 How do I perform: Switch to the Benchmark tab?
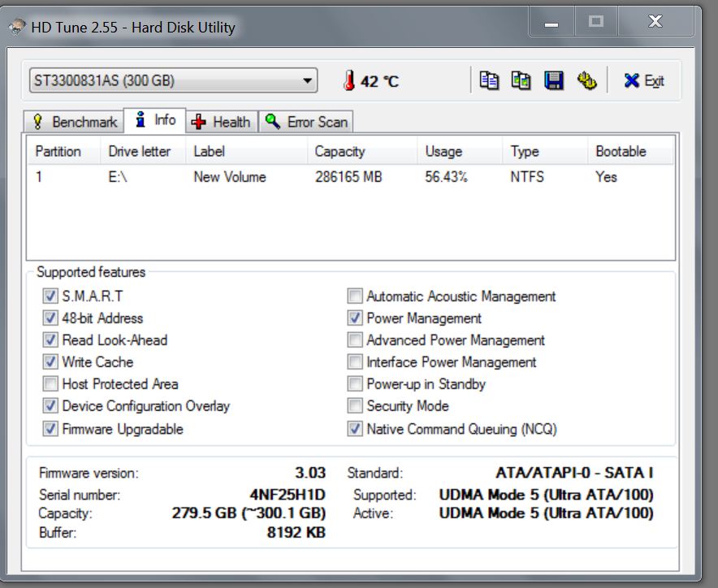pos(74,122)
